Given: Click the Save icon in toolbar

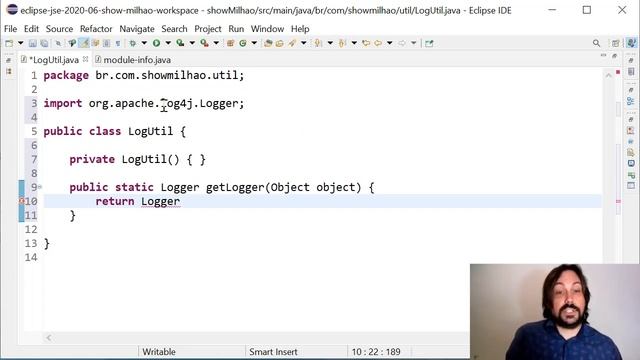Looking at the screenshot, I should [33, 43].
